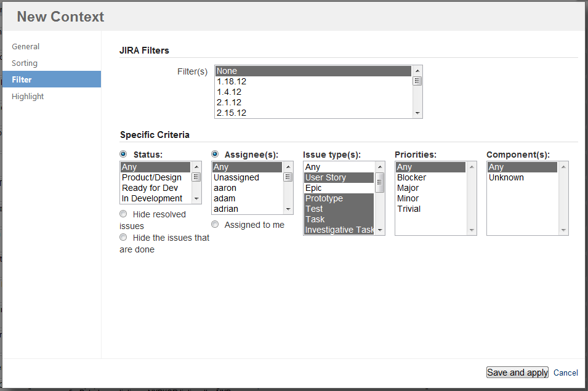Image resolution: width=588 pixels, height=391 pixels.
Task: Select assignee adam
Action: 247,199
